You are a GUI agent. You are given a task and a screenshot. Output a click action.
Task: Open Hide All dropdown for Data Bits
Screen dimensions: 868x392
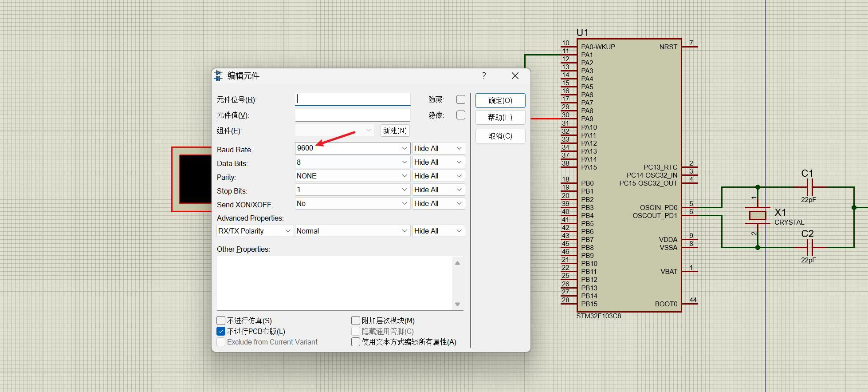(439, 162)
